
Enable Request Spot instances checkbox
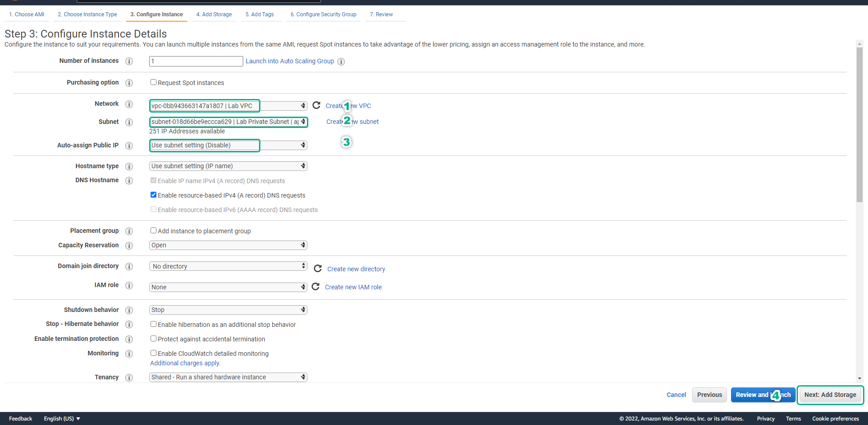[153, 82]
